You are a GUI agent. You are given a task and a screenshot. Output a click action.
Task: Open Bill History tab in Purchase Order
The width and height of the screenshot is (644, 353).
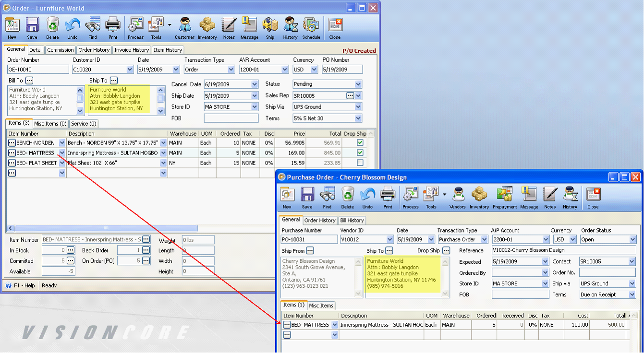[x=352, y=221]
